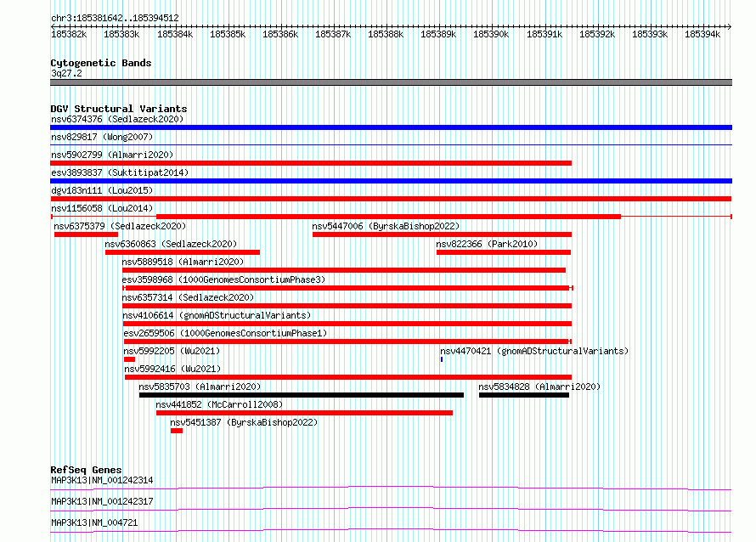Click the 185382k ruler tick label
Image resolution: width=756 pixels, height=542 pixels.
(69, 34)
